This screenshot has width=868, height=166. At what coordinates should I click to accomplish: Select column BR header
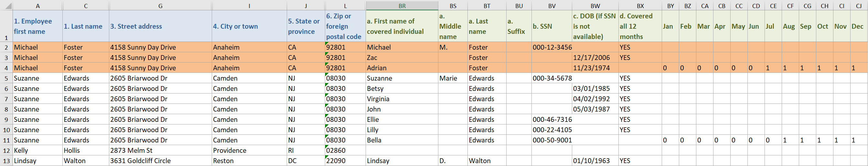[402, 6]
